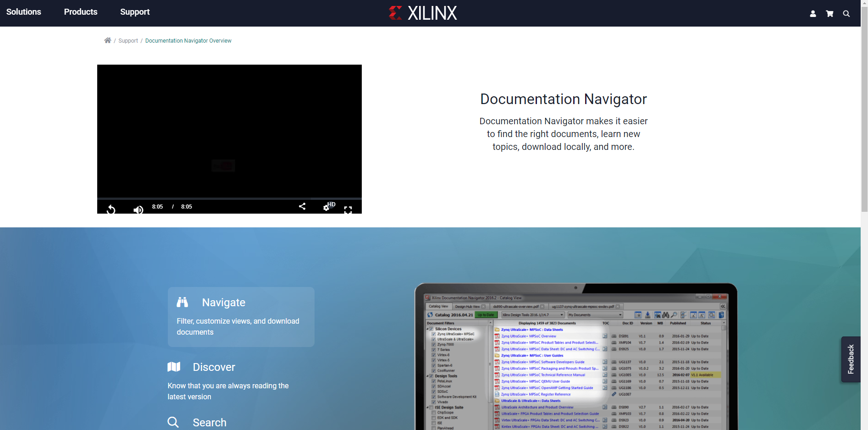The image size is (868, 430).
Task: Open the video settings gear
Action: tap(326, 208)
